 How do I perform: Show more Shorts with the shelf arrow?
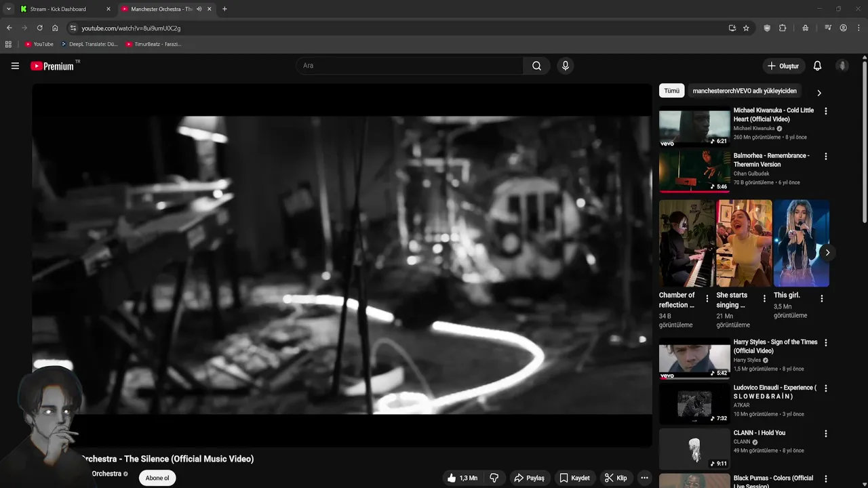click(x=827, y=252)
